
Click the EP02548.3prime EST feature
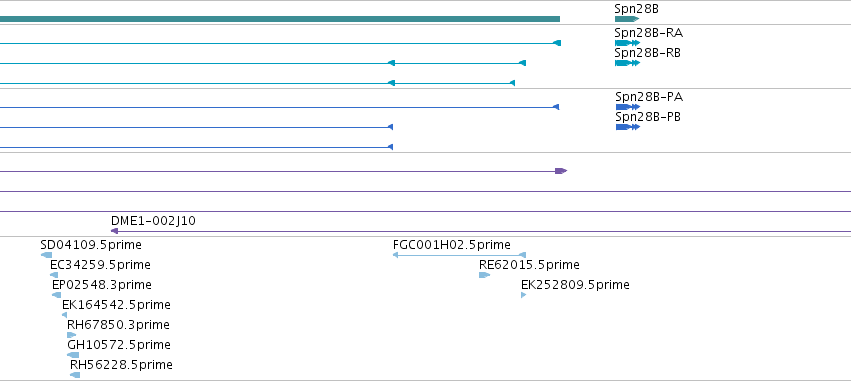click(x=56, y=295)
